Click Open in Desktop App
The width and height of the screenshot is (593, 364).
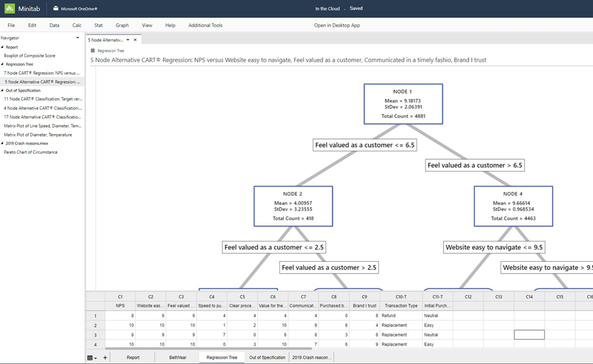(337, 25)
